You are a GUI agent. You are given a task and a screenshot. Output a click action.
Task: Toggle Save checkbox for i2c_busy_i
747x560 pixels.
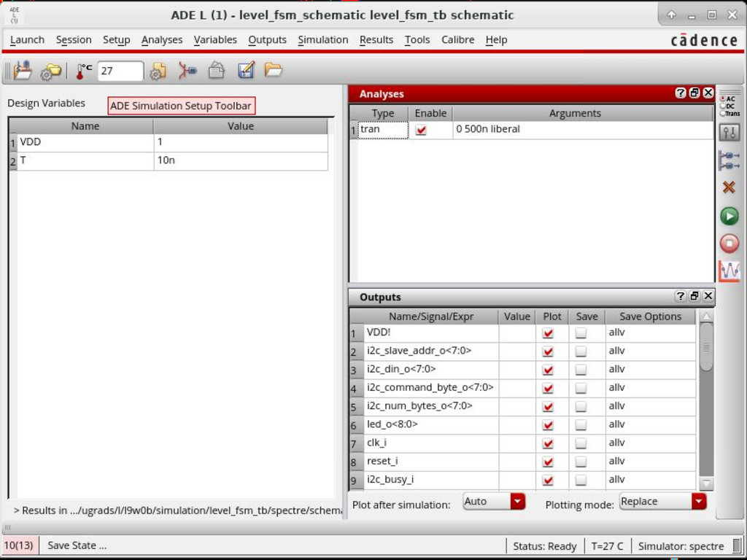tap(581, 480)
